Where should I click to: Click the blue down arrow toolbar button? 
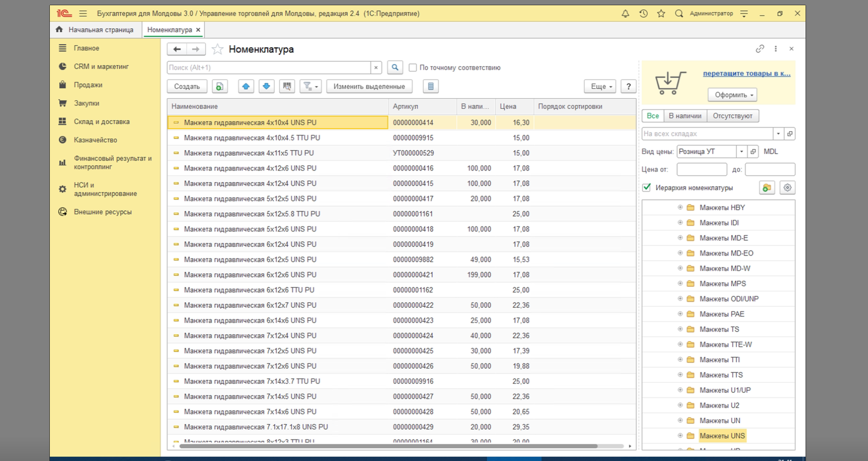[267, 87]
